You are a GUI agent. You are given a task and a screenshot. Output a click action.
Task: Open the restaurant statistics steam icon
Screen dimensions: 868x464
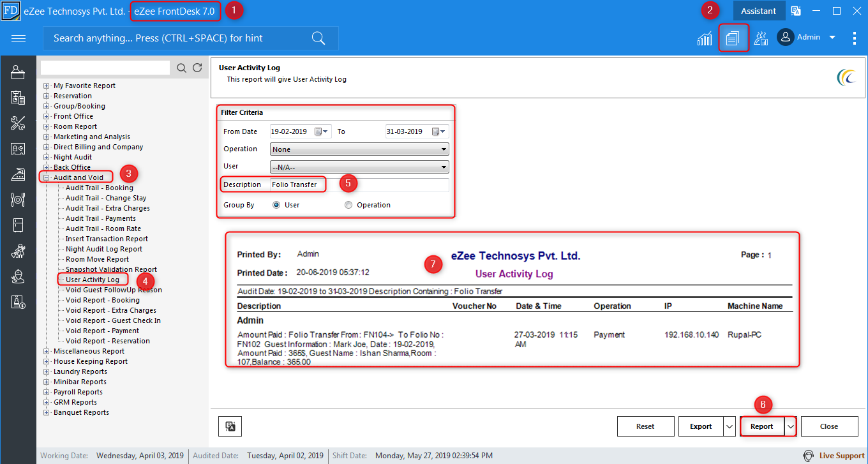[x=761, y=38]
